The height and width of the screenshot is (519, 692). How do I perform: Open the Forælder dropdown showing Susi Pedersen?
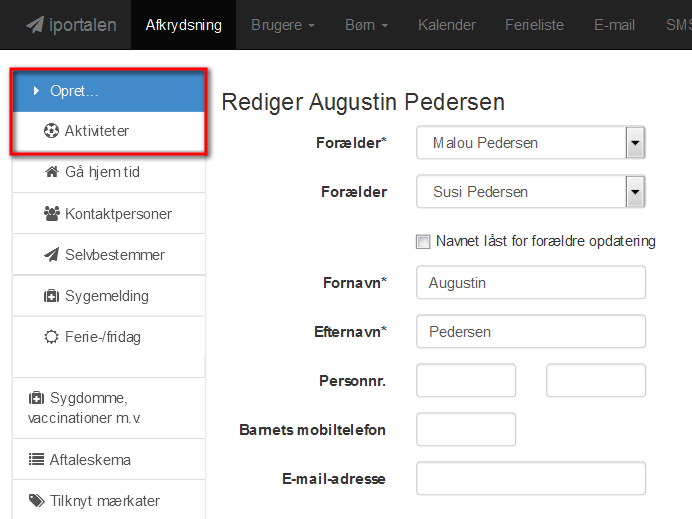[530, 192]
